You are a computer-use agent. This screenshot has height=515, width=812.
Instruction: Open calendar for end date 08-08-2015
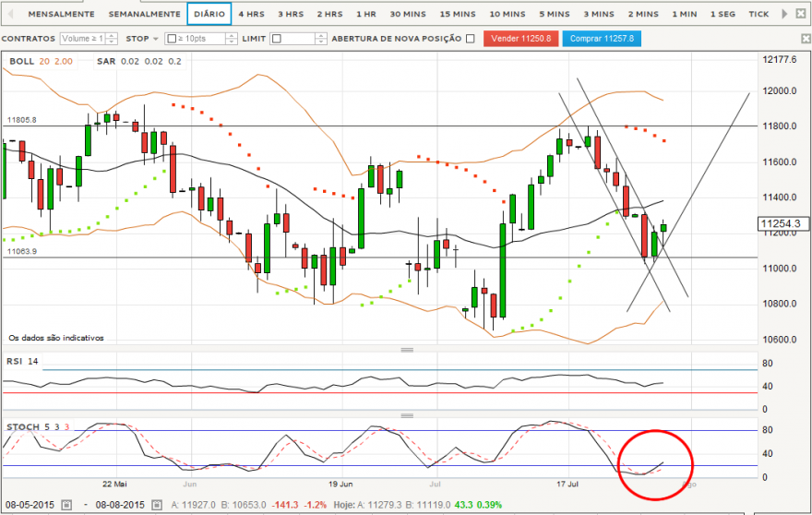[x=156, y=505]
